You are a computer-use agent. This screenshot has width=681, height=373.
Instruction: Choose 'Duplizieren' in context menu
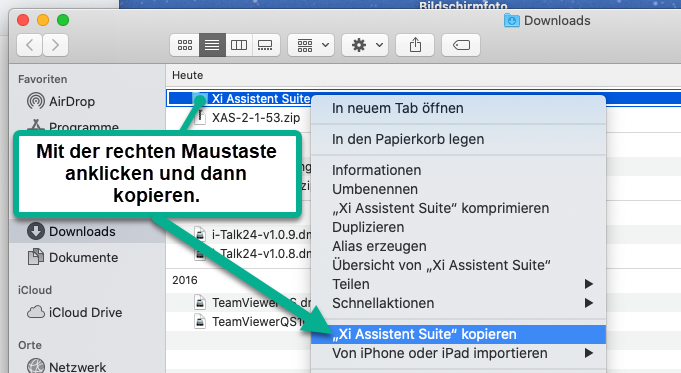tap(458, 228)
